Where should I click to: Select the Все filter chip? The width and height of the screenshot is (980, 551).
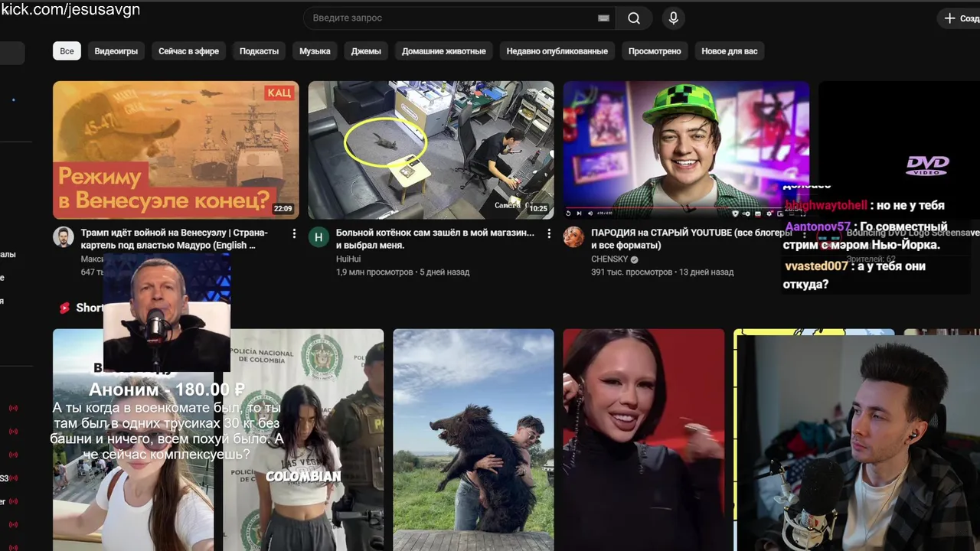(67, 51)
